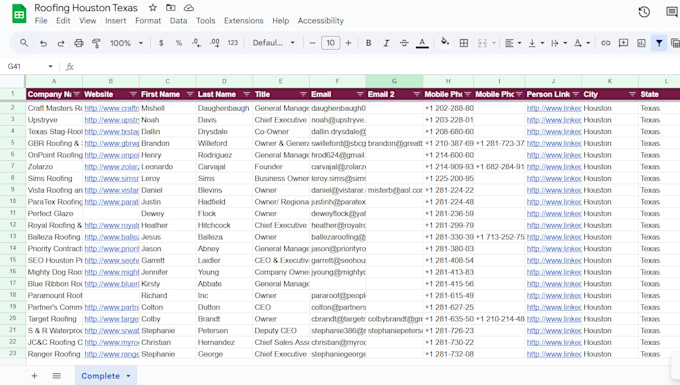Open the comments panel icon
Image resolution: width=680 pixels, height=385 pixels.
pyautogui.click(x=672, y=12)
